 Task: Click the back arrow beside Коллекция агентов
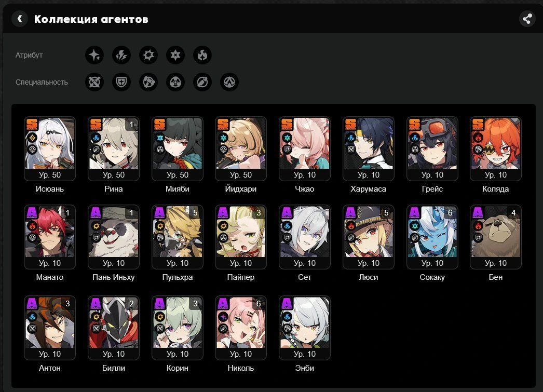point(20,19)
